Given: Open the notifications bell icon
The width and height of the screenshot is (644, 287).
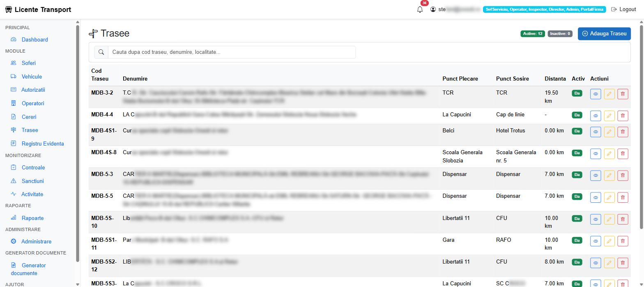Looking at the screenshot, I should [420, 9].
